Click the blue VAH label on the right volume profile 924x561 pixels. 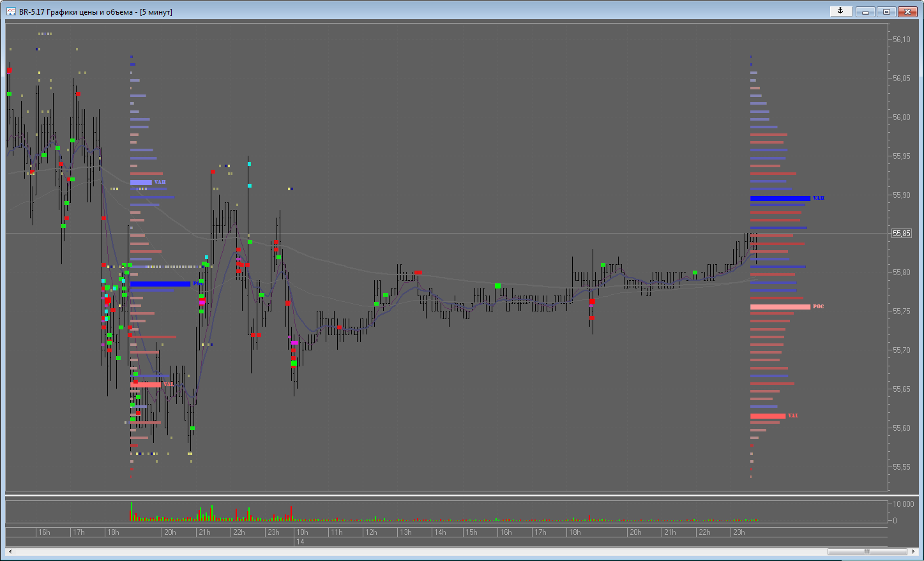click(818, 198)
